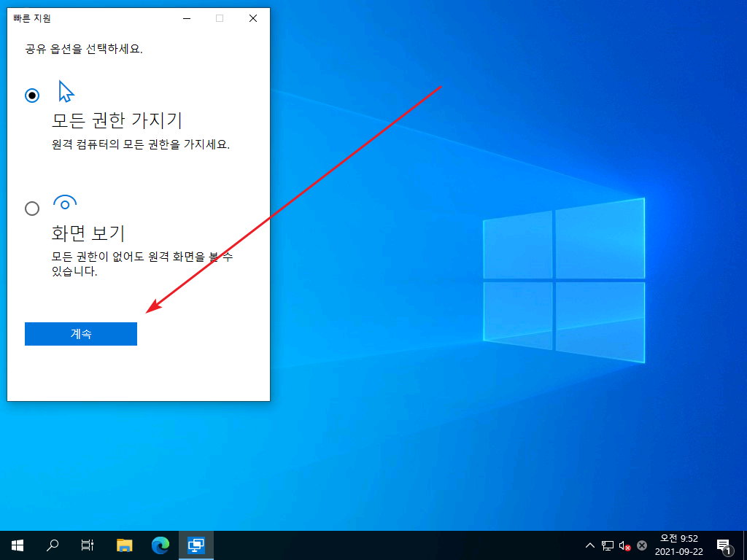Click the 계속 button
The image size is (747, 560).
[x=81, y=334]
